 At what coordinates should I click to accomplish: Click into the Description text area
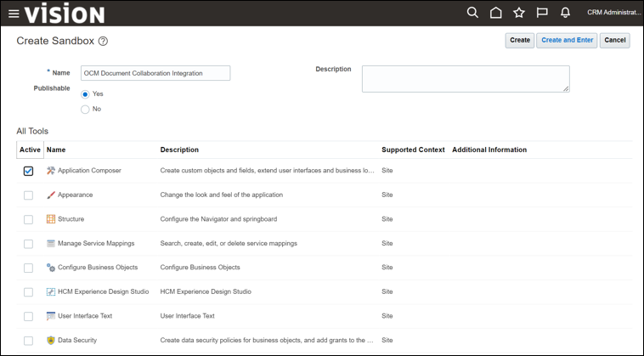coord(465,78)
